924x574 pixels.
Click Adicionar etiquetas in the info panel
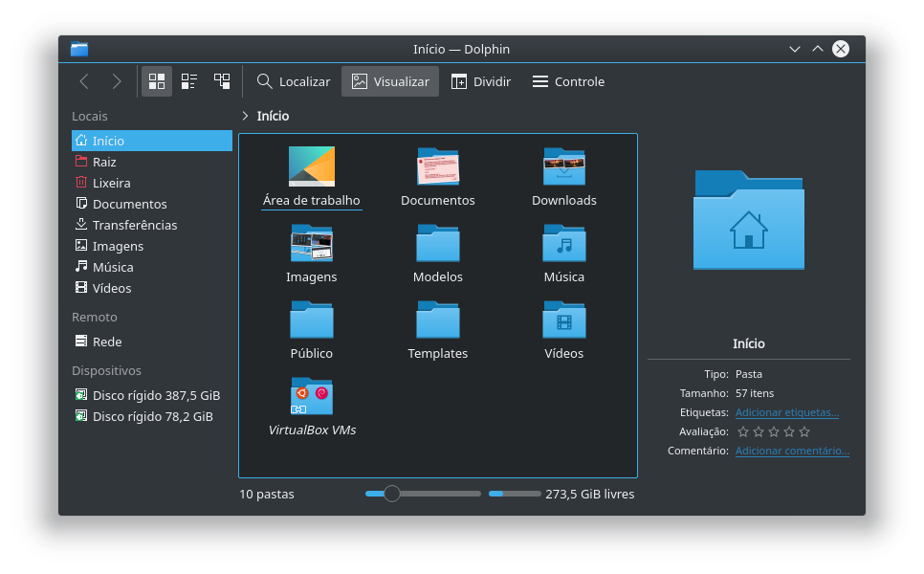[786, 412]
